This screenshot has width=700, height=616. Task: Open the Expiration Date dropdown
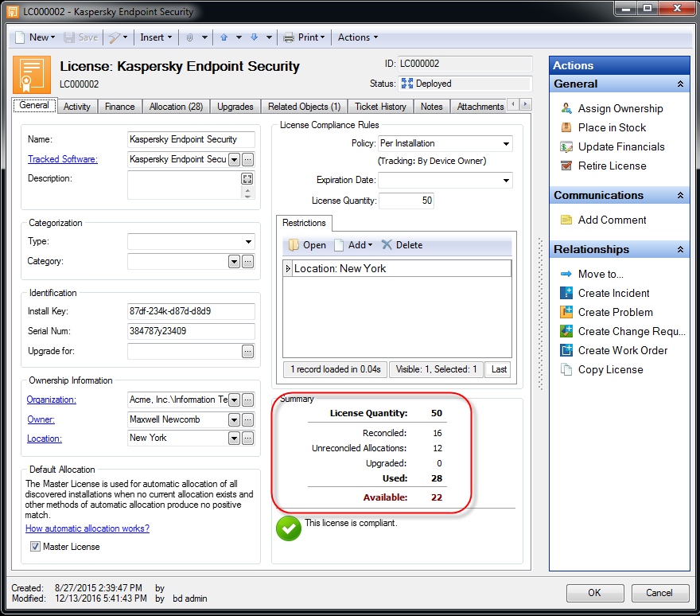[506, 181]
